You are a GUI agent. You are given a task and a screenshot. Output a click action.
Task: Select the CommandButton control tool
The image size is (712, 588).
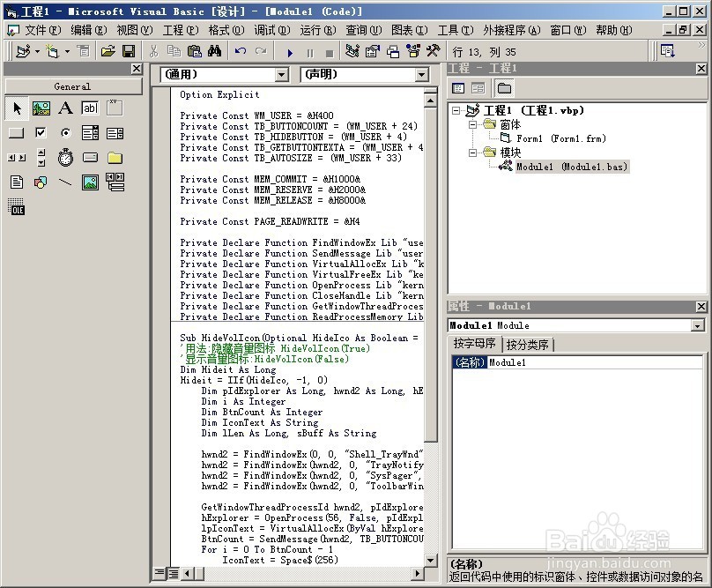point(17,133)
